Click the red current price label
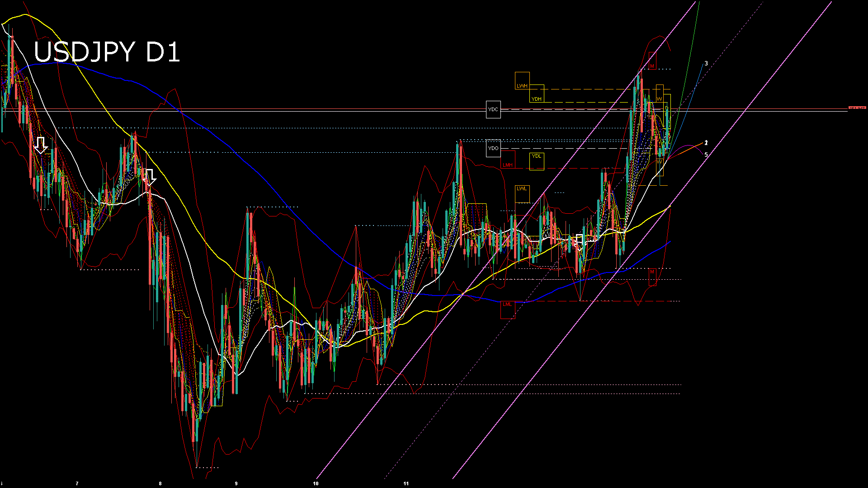Viewport: 868px width, 488px height. pos(857,108)
